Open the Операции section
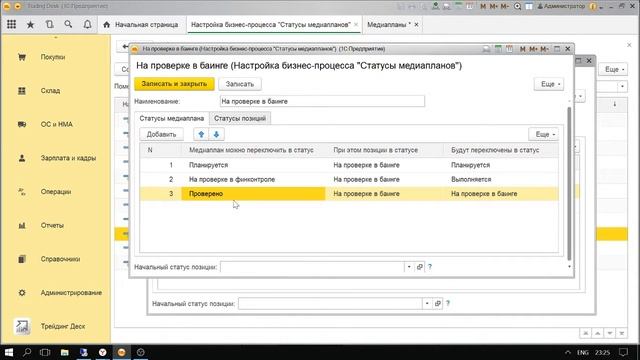This screenshot has height=360, width=640. tap(56, 191)
